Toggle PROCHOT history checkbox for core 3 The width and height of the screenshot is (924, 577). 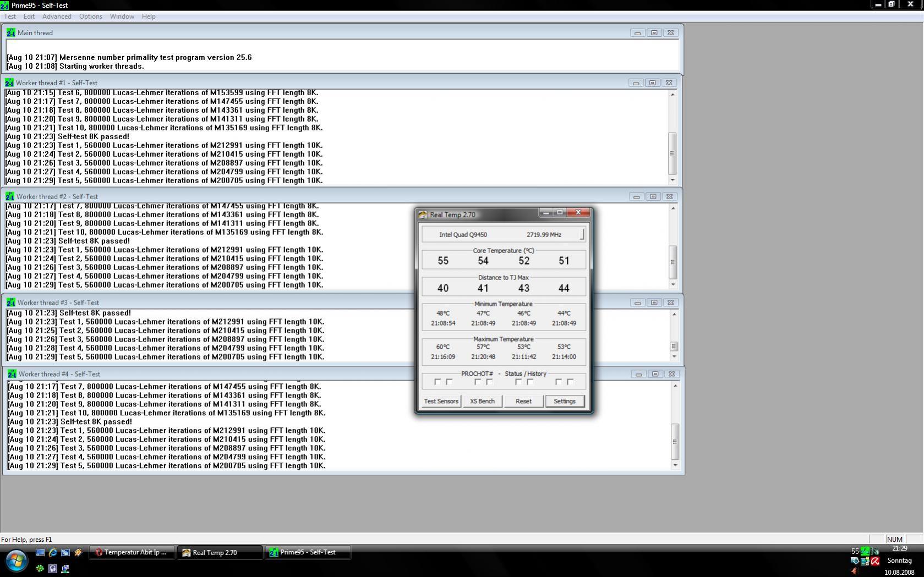tap(530, 382)
